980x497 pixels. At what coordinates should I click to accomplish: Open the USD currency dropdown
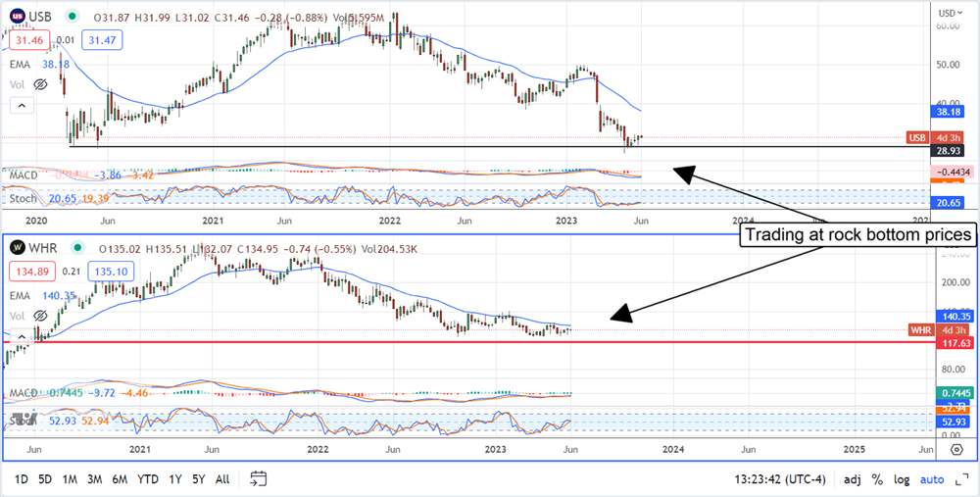click(947, 13)
